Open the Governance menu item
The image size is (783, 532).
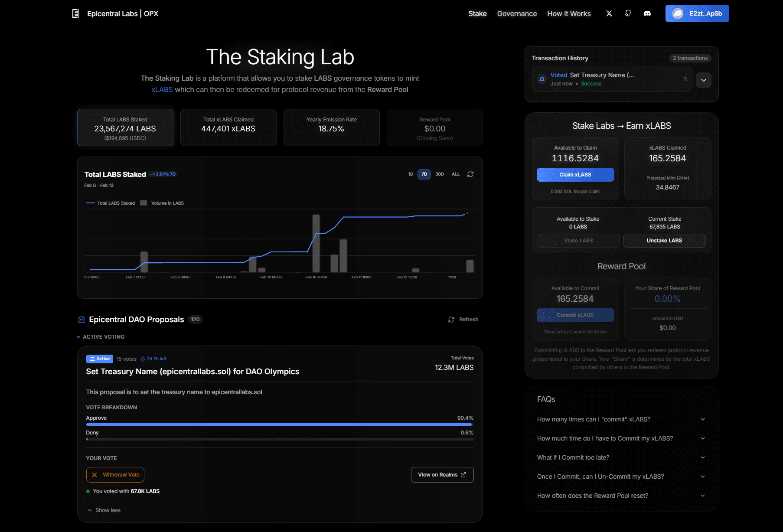pos(517,13)
